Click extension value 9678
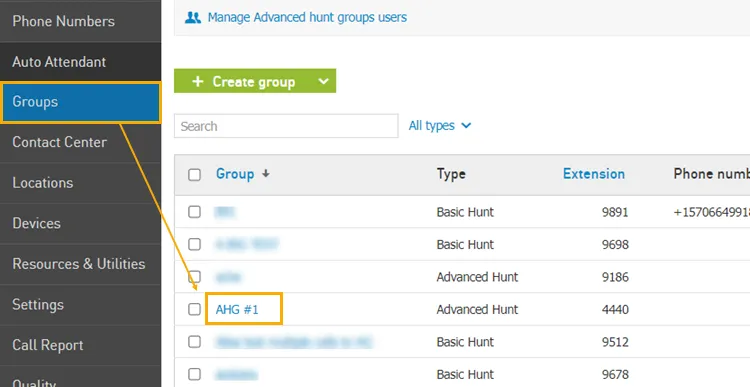Image resolution: width=750 pixels, height=387 pixels. point(615,375)
